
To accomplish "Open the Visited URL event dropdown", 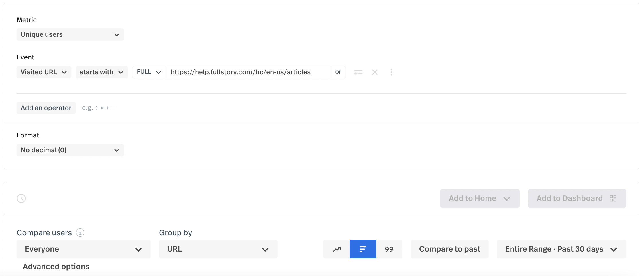I will (44, 72).
